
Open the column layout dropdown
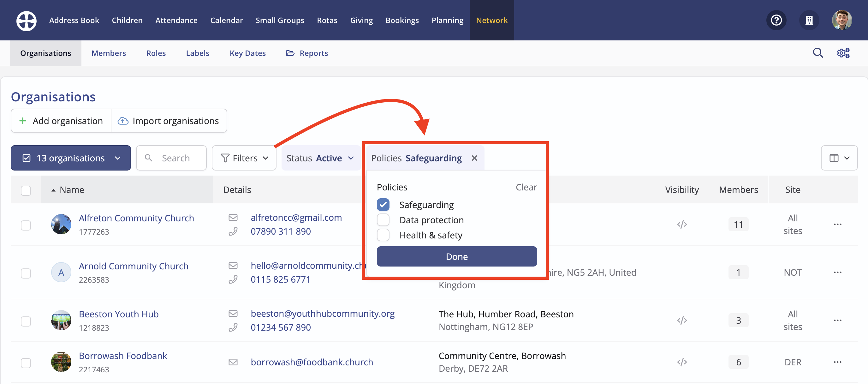point(839,158)
